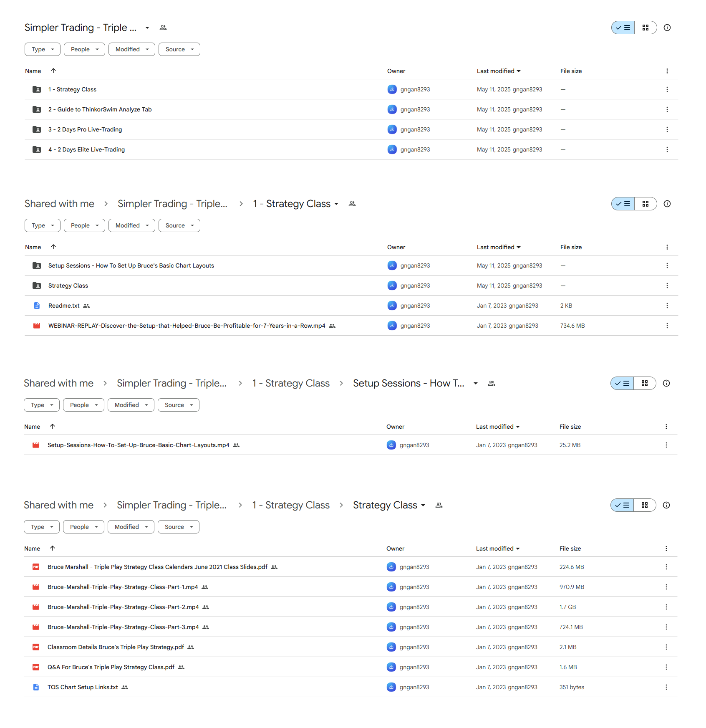Select 'Bruce-Marshall-Triple-Play-Strategy-Class-Part-3.mp4' file name
The height and width of the screenshot is (728, 706).
(x=123, y=627)
